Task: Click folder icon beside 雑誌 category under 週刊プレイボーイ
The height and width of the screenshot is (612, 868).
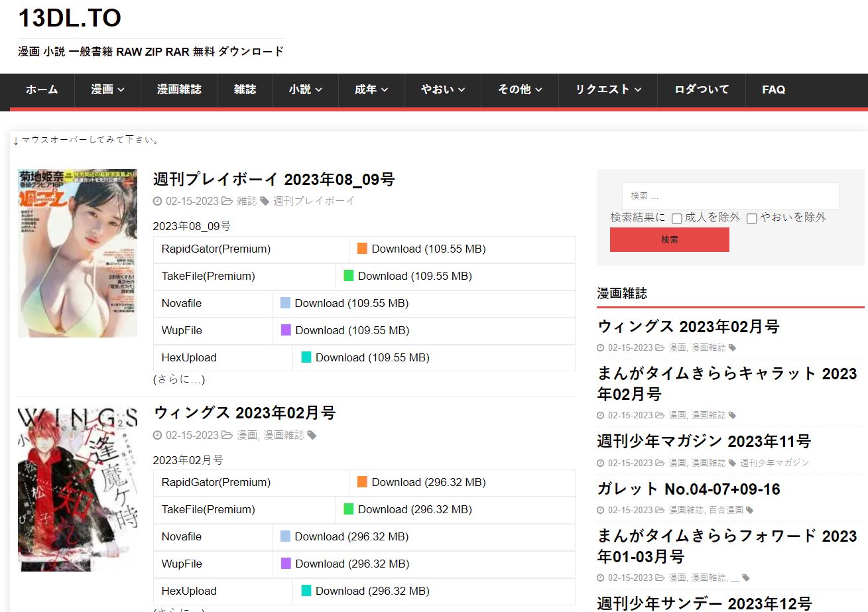Action: (x=227, y=201)
